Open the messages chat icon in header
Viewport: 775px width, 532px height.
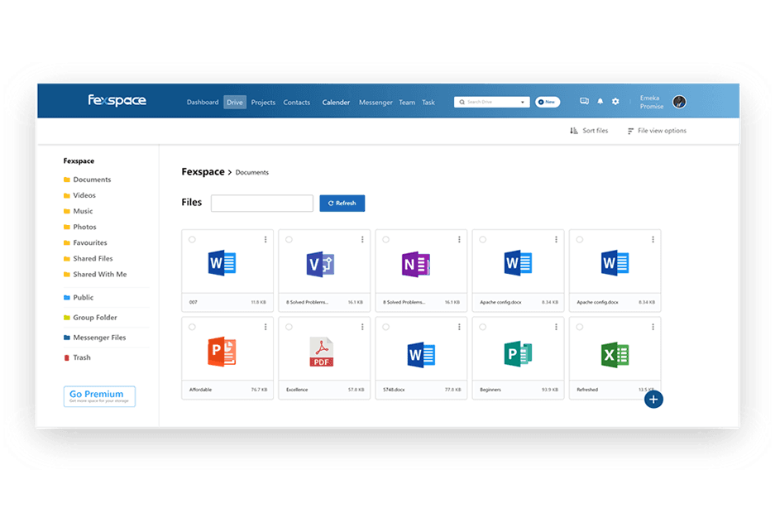[585, 102]
